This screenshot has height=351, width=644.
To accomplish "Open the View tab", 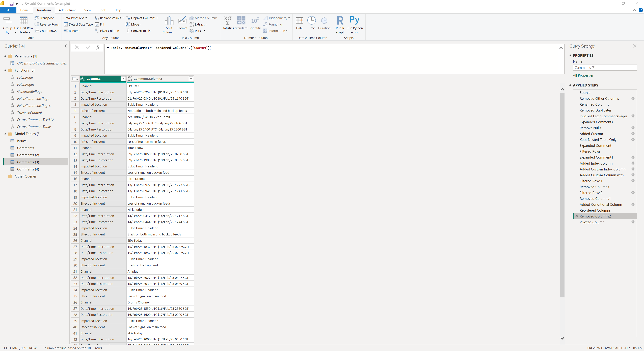I will click(88, 10).
